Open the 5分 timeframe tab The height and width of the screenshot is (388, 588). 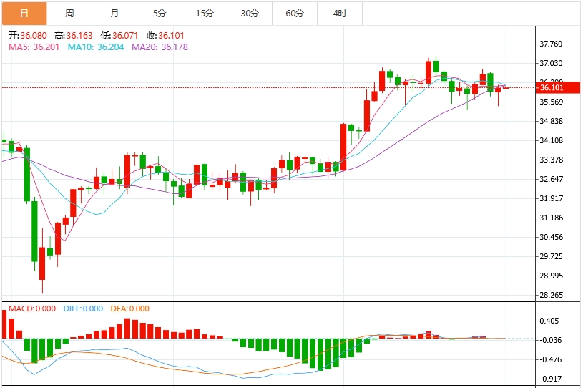click(160, 14)
